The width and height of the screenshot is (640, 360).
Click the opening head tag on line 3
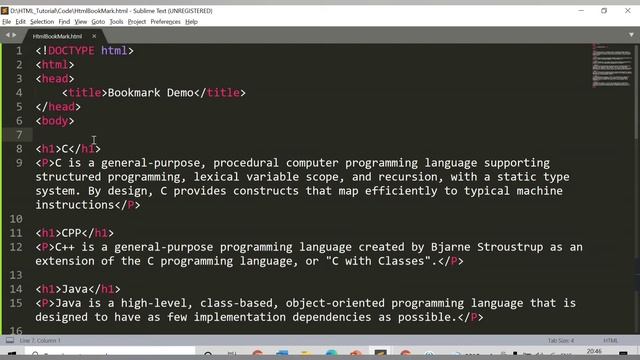point(55,79)
